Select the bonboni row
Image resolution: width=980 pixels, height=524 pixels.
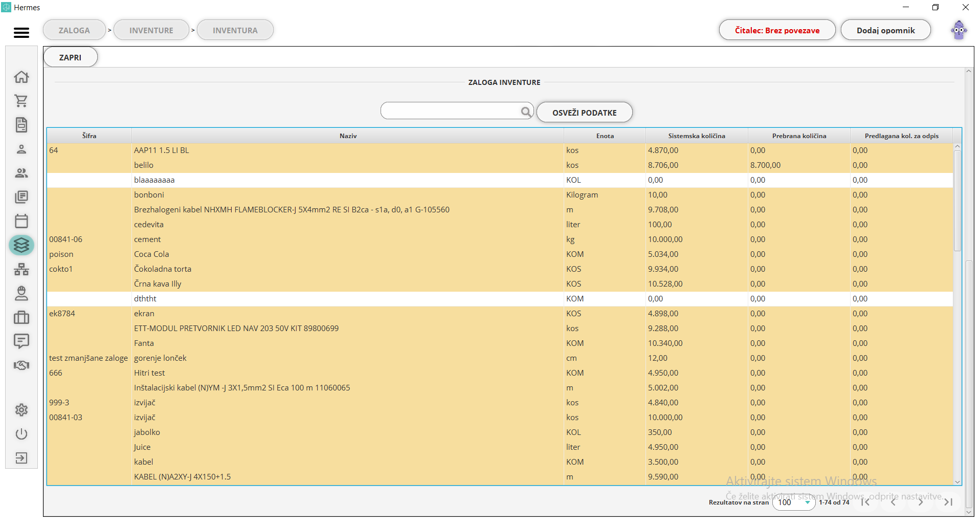(500, 195)
